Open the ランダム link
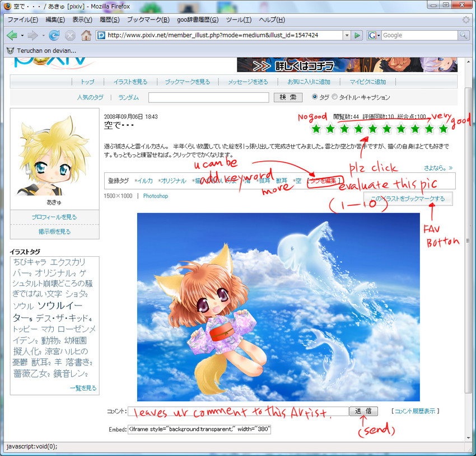This screenshot has width=476, height=456. click(x=128, y=97)
